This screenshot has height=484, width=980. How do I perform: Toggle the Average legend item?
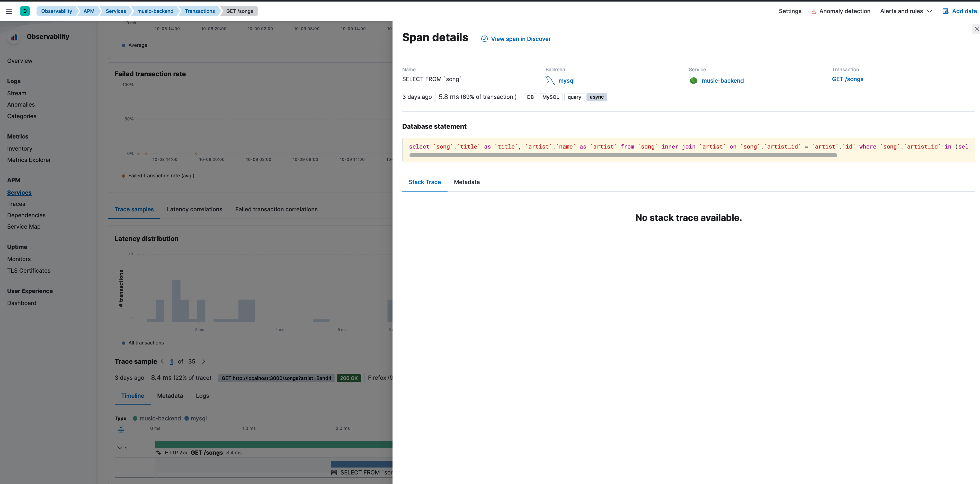(x=134, y=45)
